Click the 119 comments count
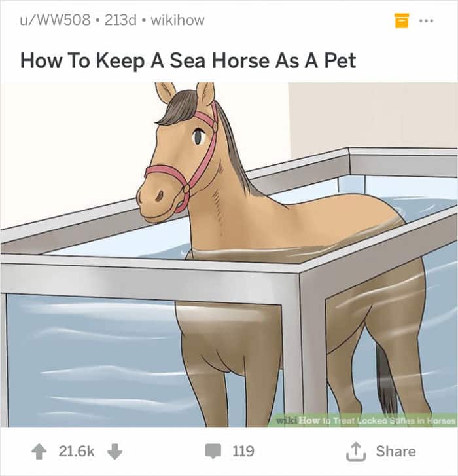Image resolution: width=458 pixels, height=476 pixels. pos(243,451)
